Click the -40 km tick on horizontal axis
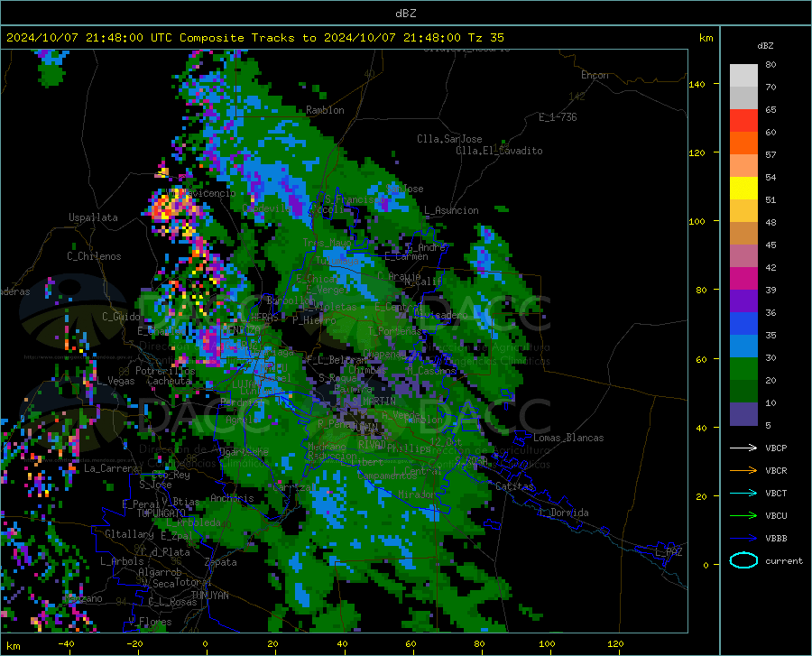 click(x=66, y=644)
